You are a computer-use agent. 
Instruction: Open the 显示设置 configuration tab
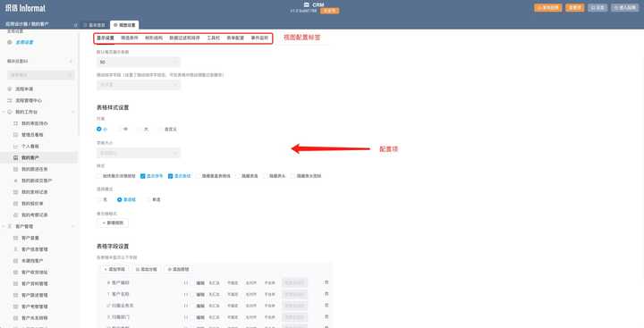pos(106,38)
